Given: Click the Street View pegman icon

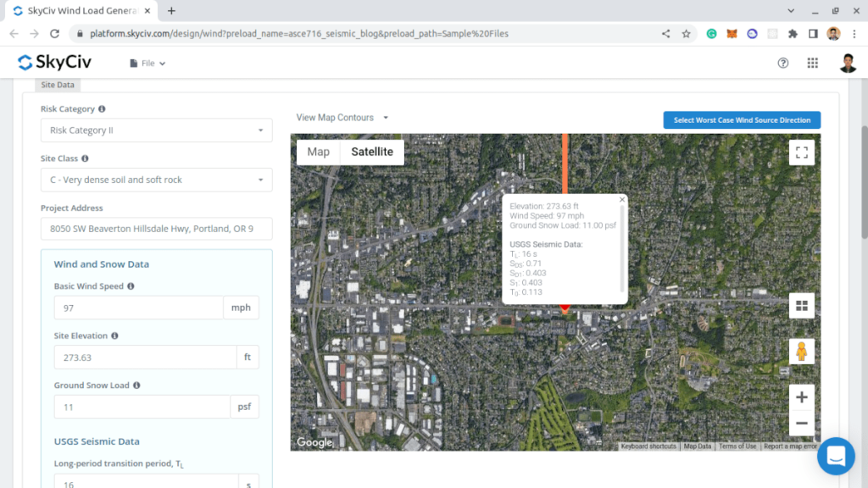Looking at the screenshot, I should (801, 351).
